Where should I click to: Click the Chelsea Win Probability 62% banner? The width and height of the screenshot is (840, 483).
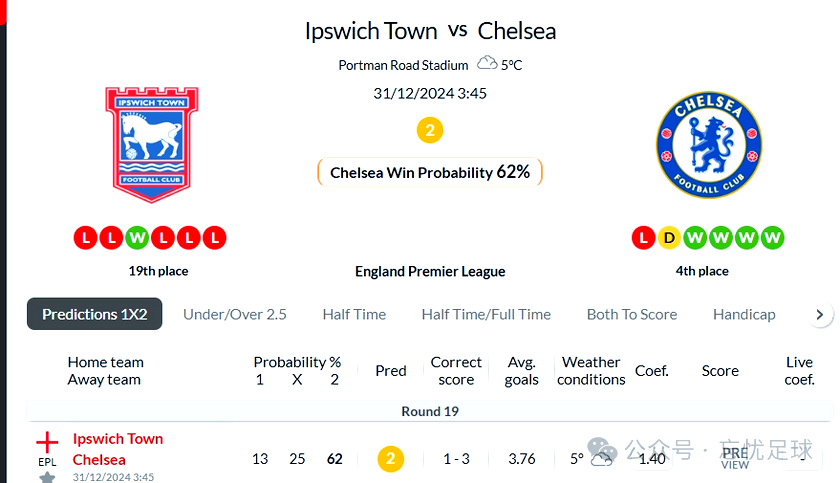point(430,172)
